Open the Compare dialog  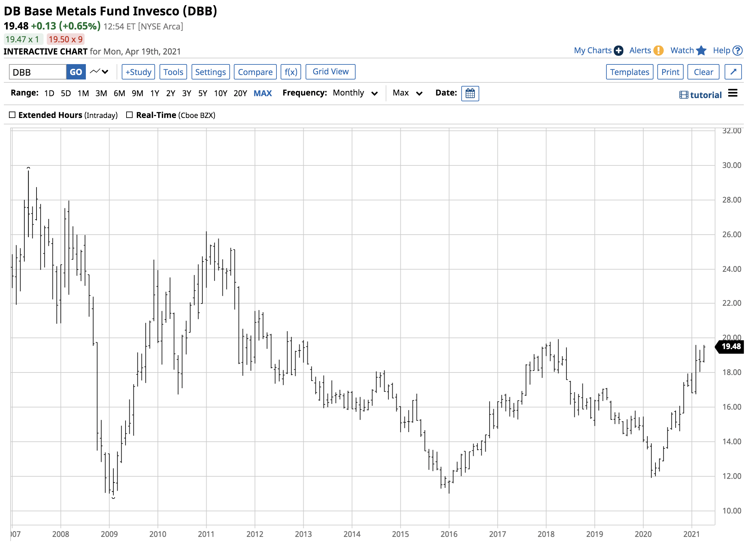(x=255, y=71)
